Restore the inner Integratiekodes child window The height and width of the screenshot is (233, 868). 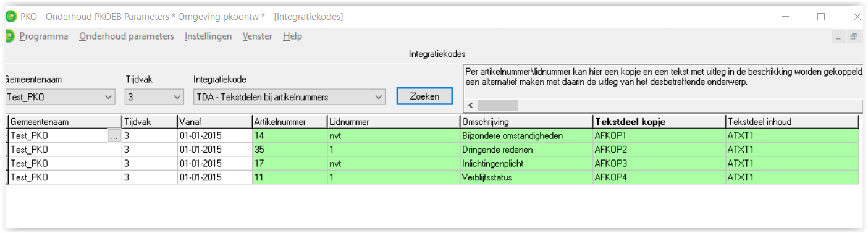click(854, 36)
